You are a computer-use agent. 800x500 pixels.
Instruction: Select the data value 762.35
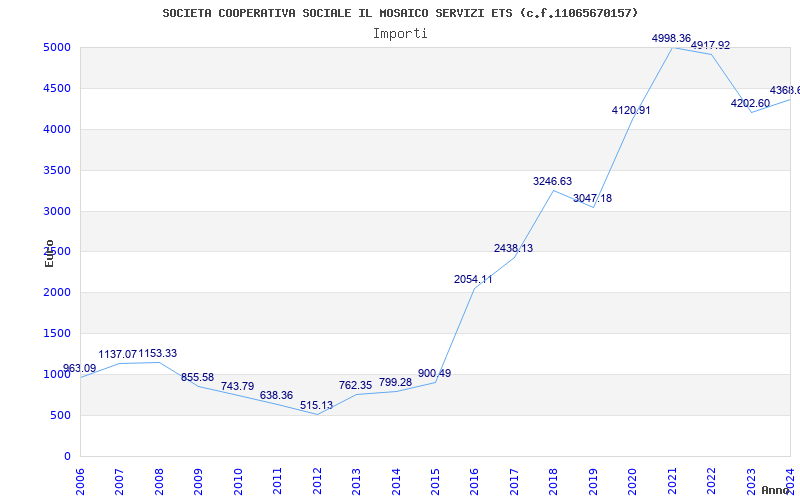(356, 386)
